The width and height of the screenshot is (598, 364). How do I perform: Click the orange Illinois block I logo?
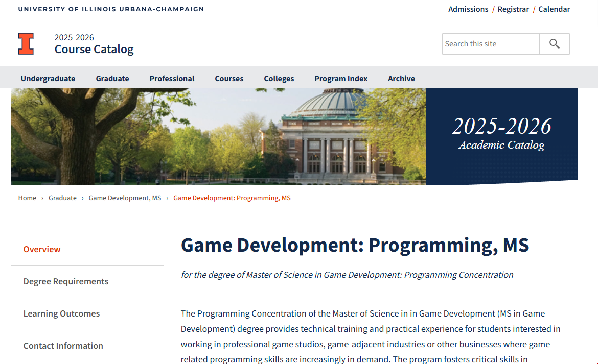tap(26, 43)
